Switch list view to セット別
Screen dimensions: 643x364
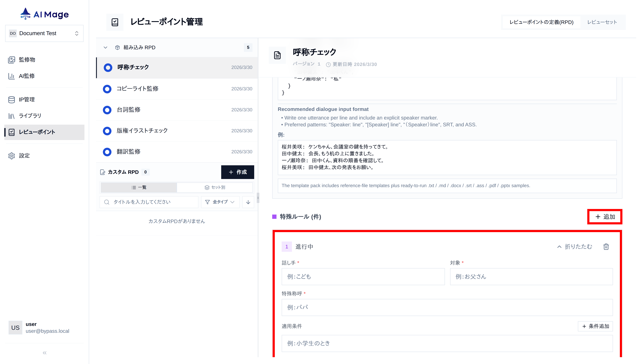point(215,187)
